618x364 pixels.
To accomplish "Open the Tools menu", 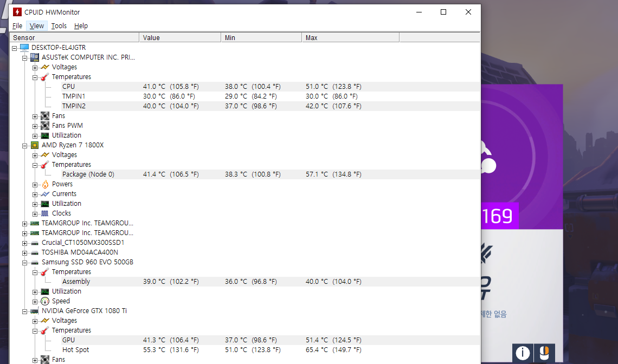I will point(59,26).
